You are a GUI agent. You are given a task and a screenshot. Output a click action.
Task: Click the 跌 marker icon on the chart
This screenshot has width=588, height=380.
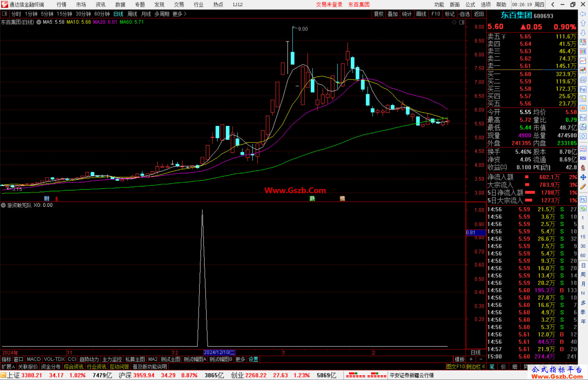pyautogui.click(x=312, y=199)
